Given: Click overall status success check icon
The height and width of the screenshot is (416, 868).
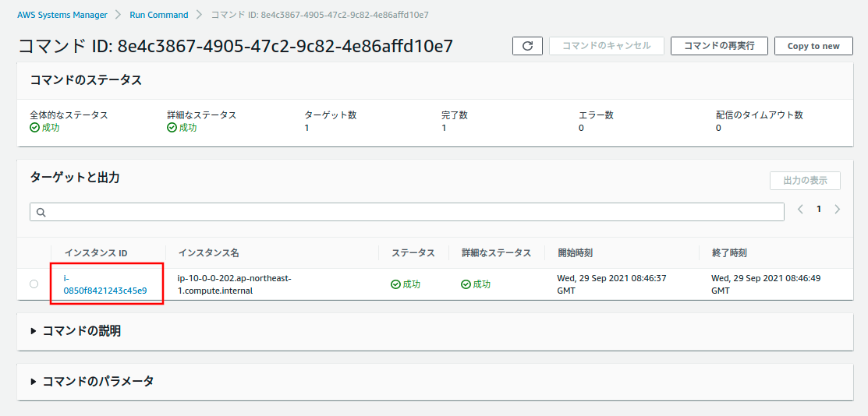Looking at the screenshot, I should [x=34, y=128].
